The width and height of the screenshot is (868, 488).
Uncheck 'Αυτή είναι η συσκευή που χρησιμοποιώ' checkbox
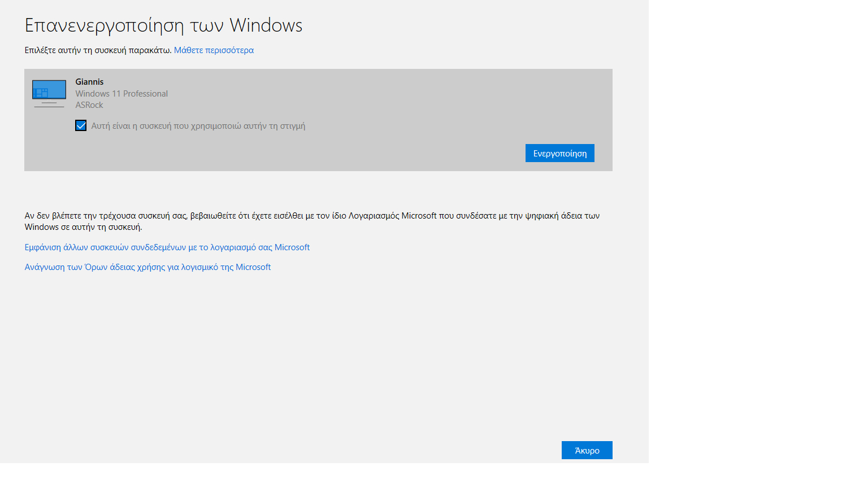pyautogui.click(x=81, y=125)
